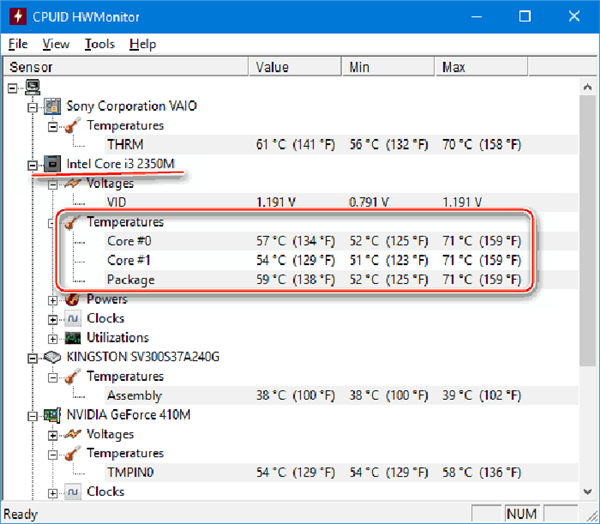Open the View menu
Screen dimensions: 600x524
pyautogui.click(x=56, y=44)
